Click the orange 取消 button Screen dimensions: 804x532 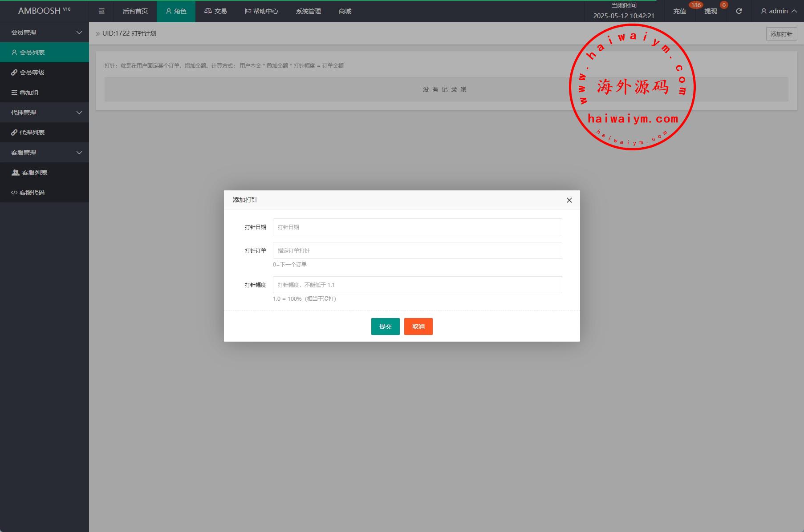(x=418, y=326)
